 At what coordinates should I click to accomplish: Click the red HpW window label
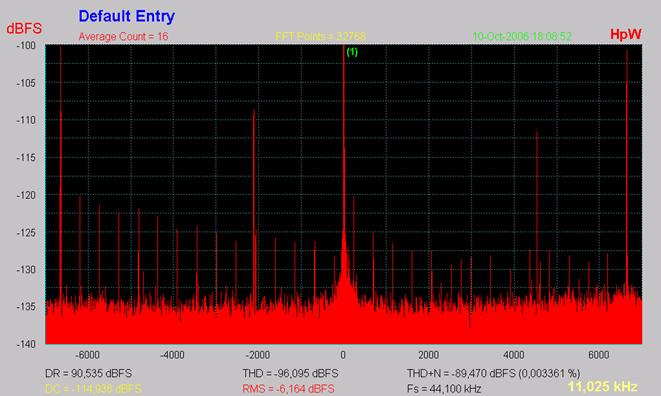point(626,34)
